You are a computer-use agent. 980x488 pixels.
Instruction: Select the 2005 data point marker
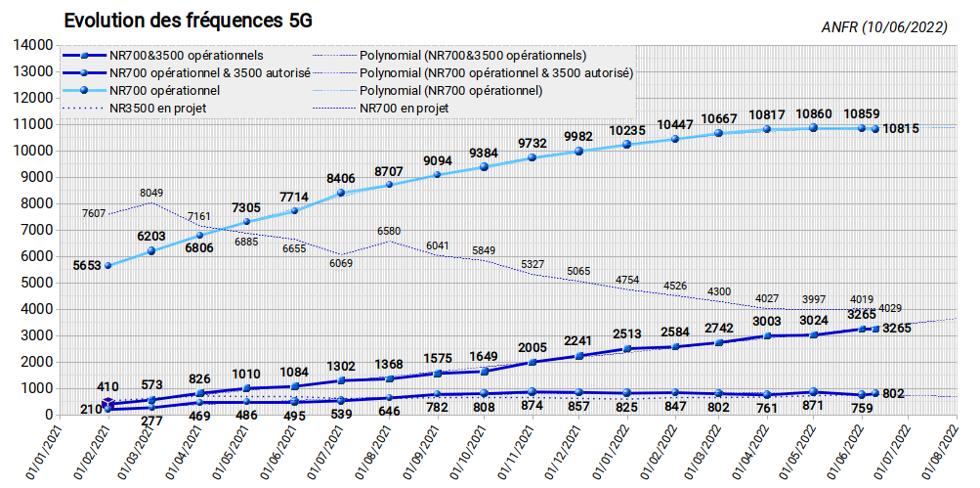tap(532, 362)
